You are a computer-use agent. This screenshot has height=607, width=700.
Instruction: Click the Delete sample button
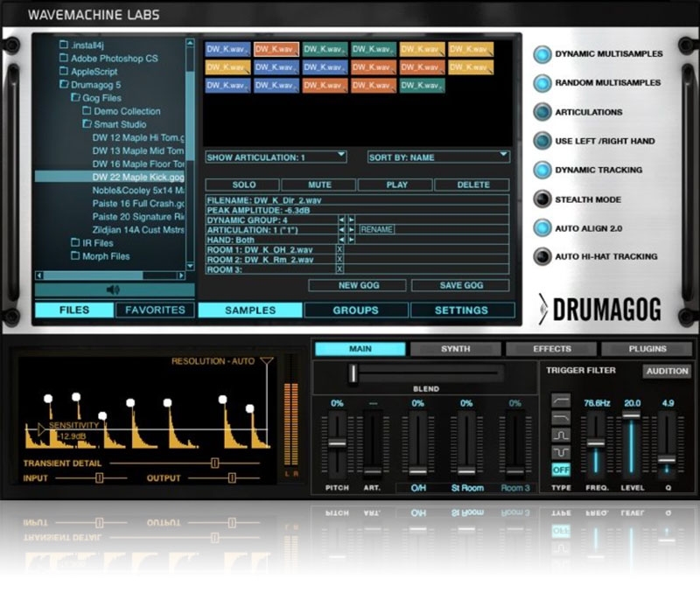click(472, 185)
